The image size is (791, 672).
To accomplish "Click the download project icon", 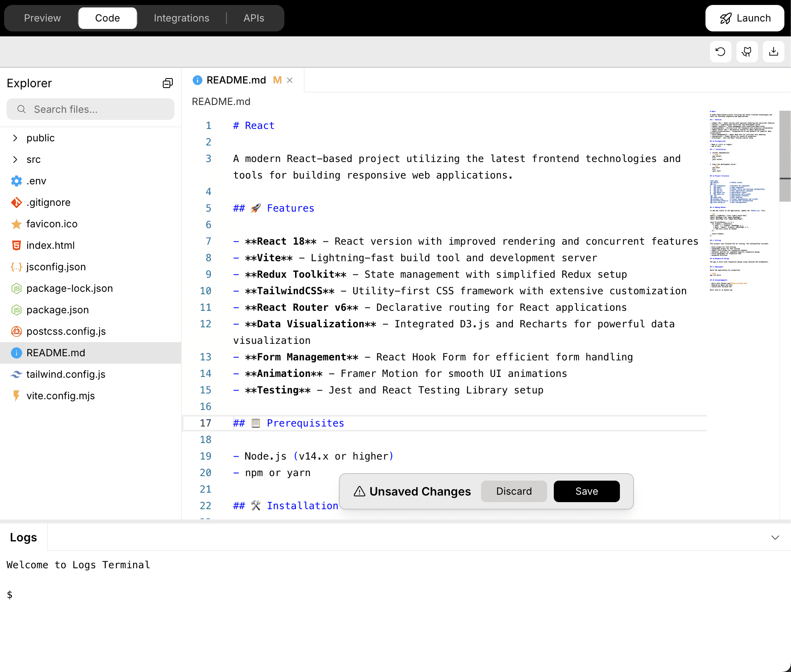I will (773, 51).
